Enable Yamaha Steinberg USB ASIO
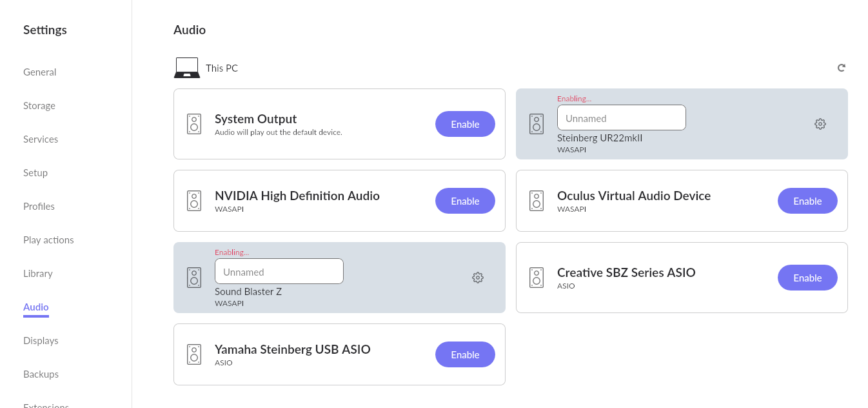 [x=465, y=354]
